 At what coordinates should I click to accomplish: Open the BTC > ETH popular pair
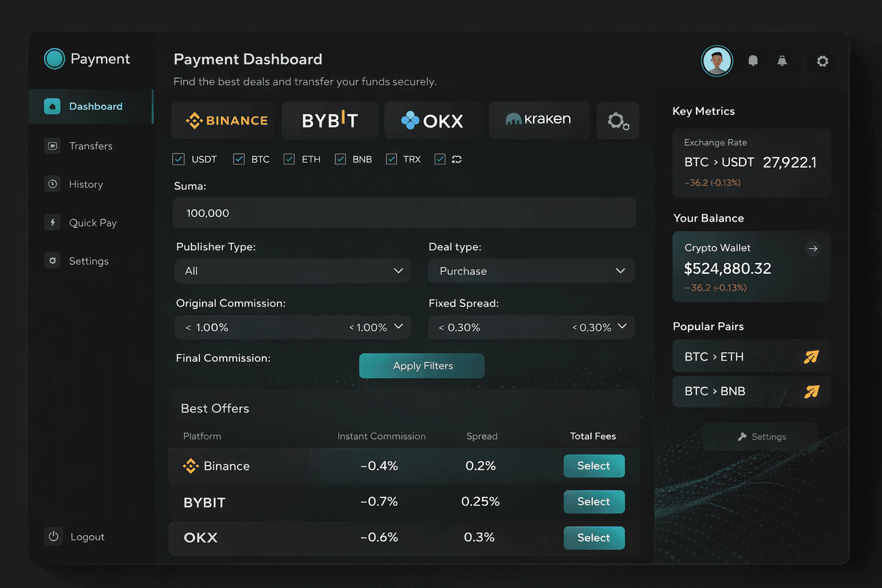752,357
